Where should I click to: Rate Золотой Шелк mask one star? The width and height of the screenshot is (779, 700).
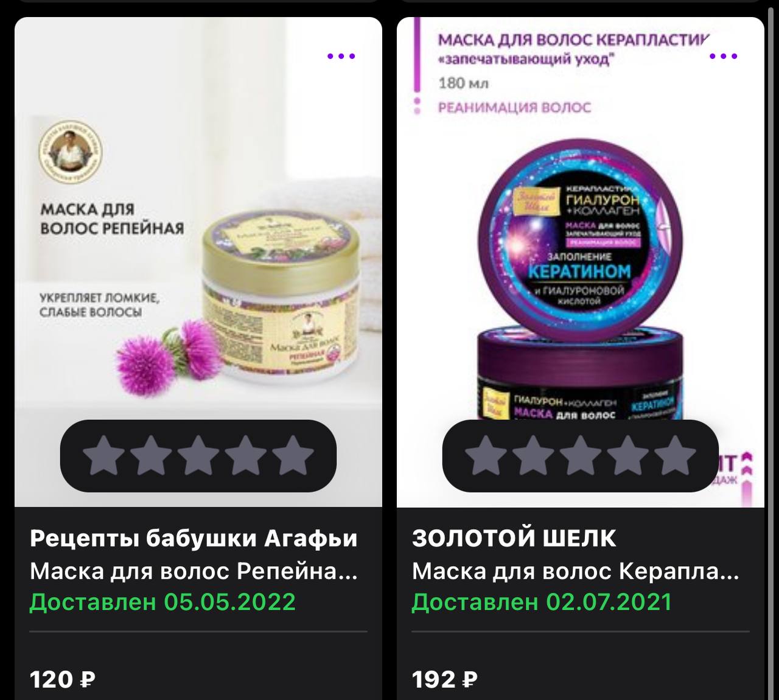tap(486, 455)
